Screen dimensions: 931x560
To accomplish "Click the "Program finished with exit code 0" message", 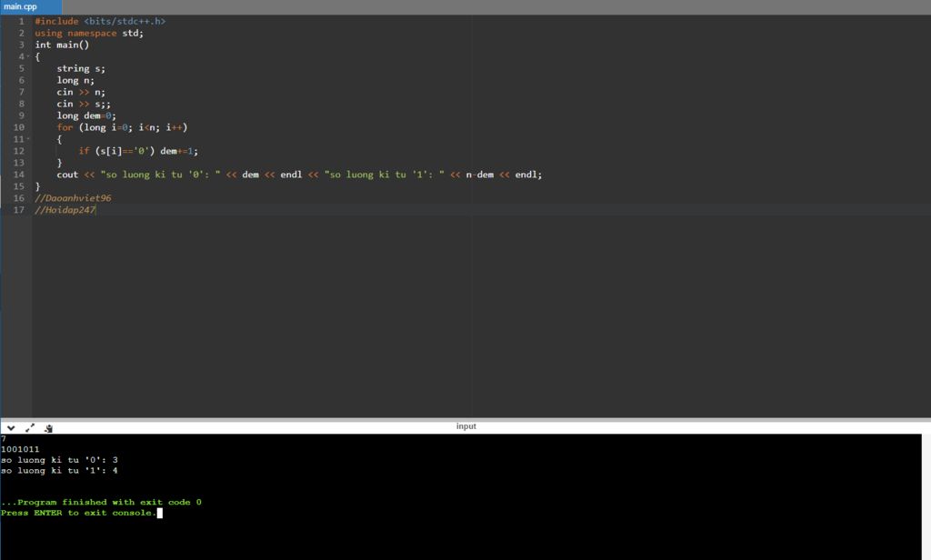I will tap(102, 502).
